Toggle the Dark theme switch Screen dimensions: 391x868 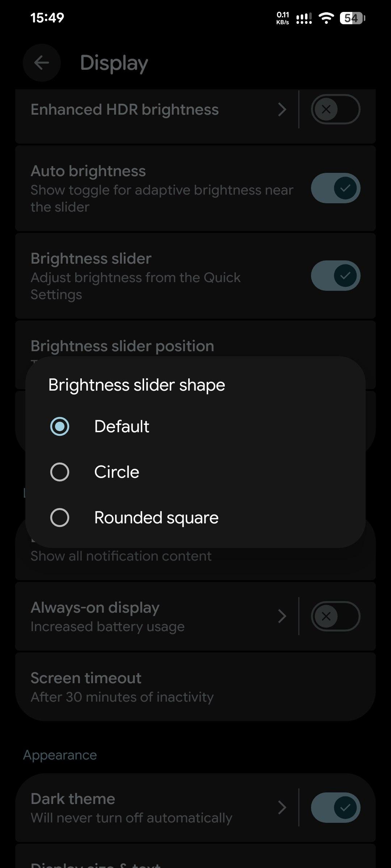(x=335, y=808)
